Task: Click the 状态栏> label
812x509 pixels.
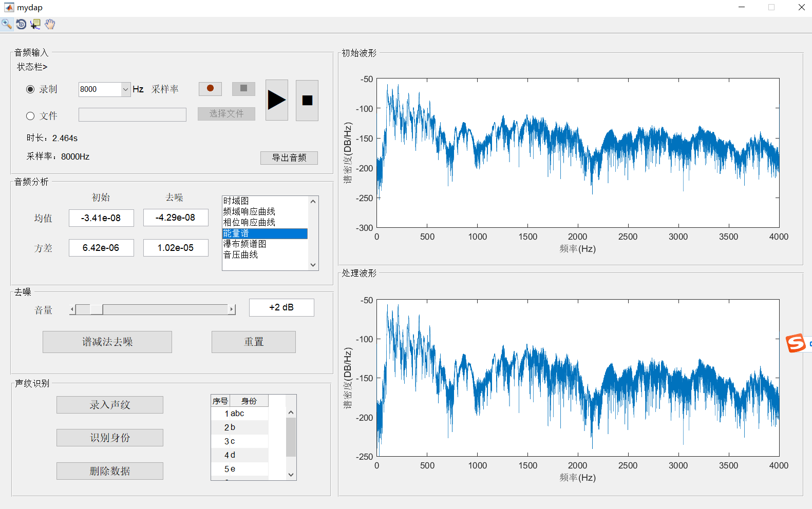Action: (32, 67)
